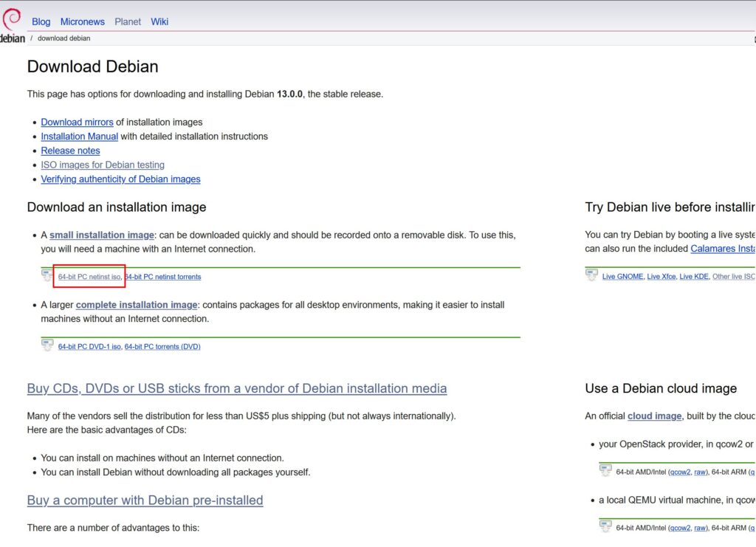Click the download icon beside Live GNOME
756x547 pixels.
(591, 275)
